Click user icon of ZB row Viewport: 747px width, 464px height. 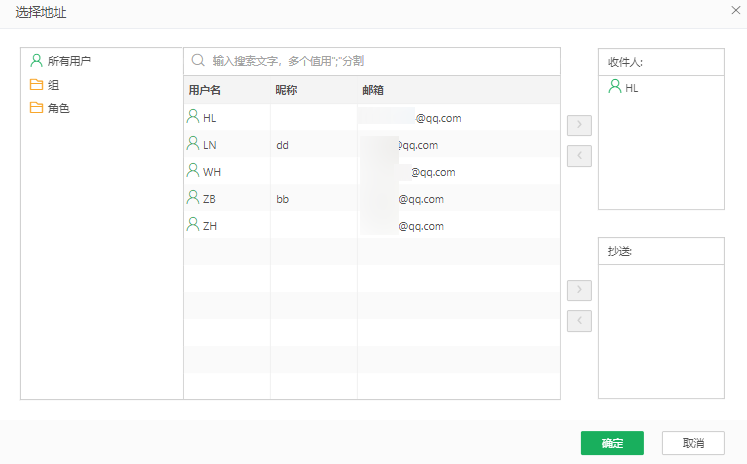[x=193, y=198]
